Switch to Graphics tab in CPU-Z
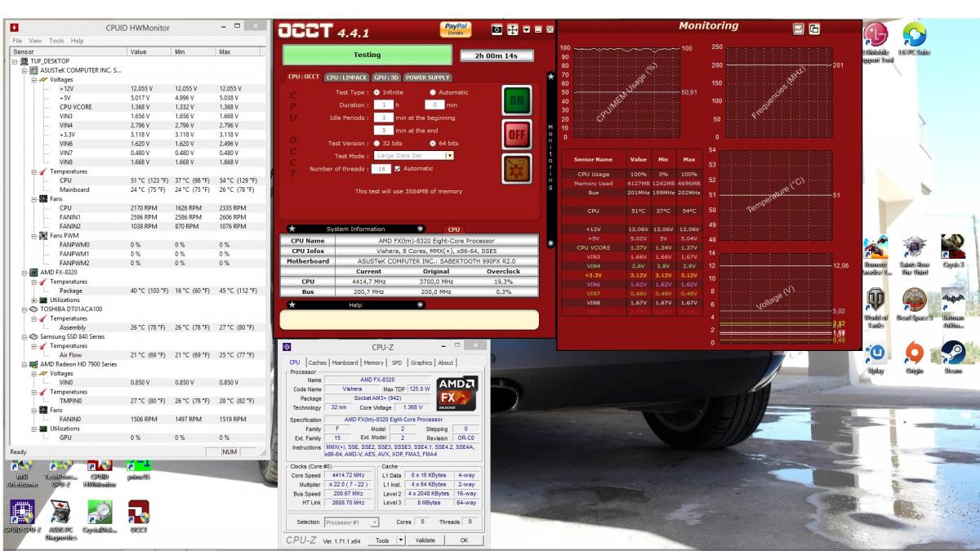 (421, 362)
